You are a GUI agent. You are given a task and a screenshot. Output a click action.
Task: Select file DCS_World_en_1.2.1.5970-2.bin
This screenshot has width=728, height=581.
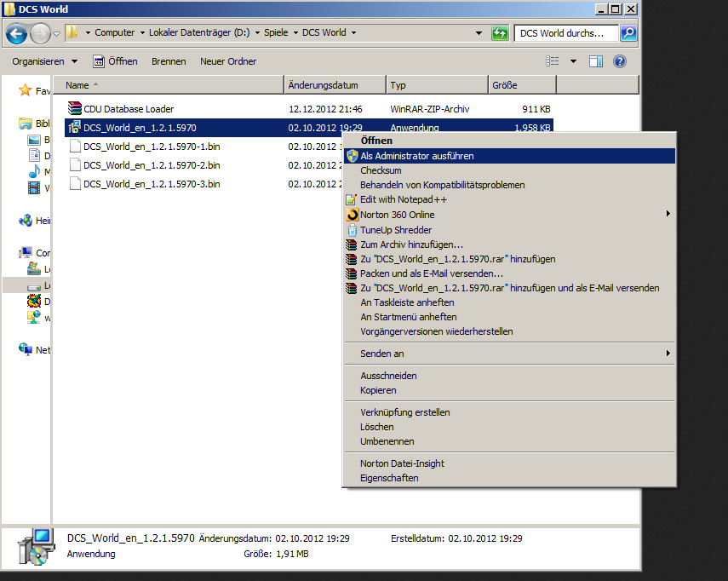tap(152, 165)
